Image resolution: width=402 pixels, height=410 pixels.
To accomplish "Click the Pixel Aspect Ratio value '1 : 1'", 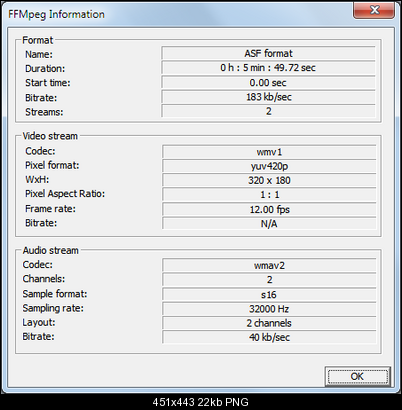I will 269,195.
